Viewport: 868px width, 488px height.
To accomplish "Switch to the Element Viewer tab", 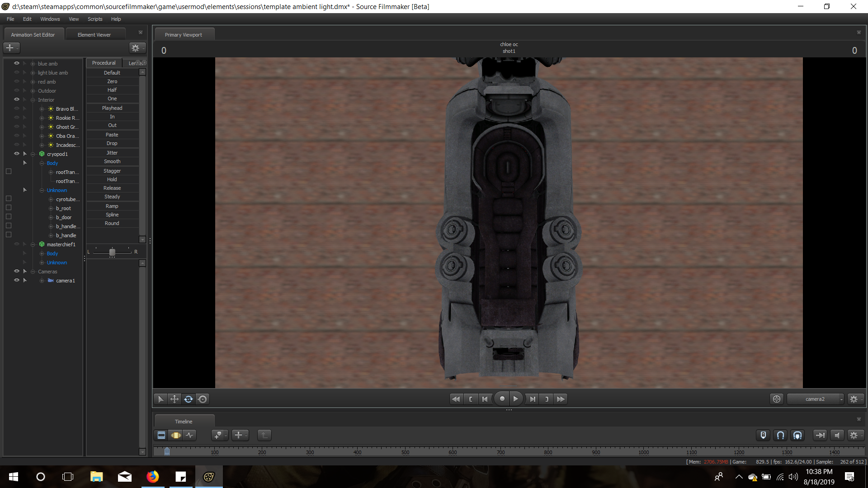I will point(94,35).
